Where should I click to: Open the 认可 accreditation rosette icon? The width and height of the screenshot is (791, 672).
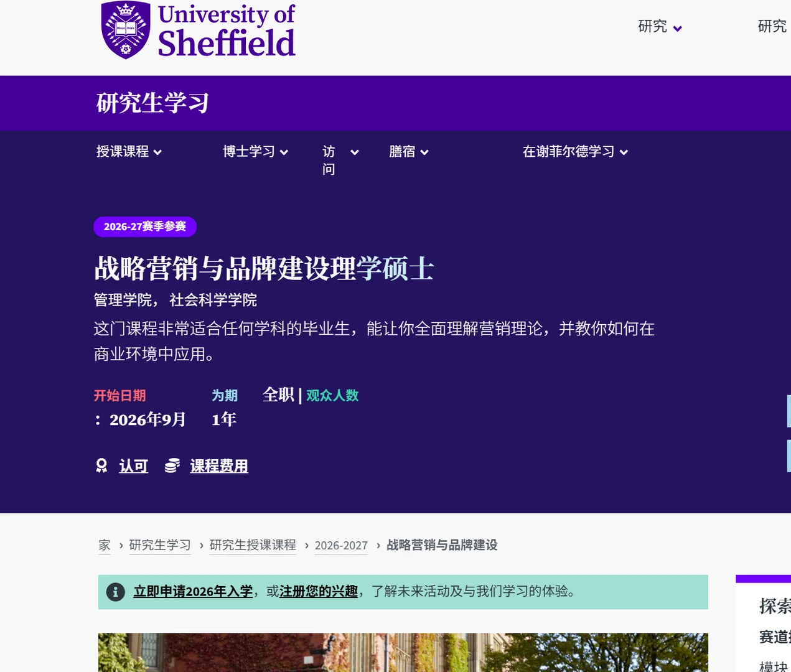point(101,465)
